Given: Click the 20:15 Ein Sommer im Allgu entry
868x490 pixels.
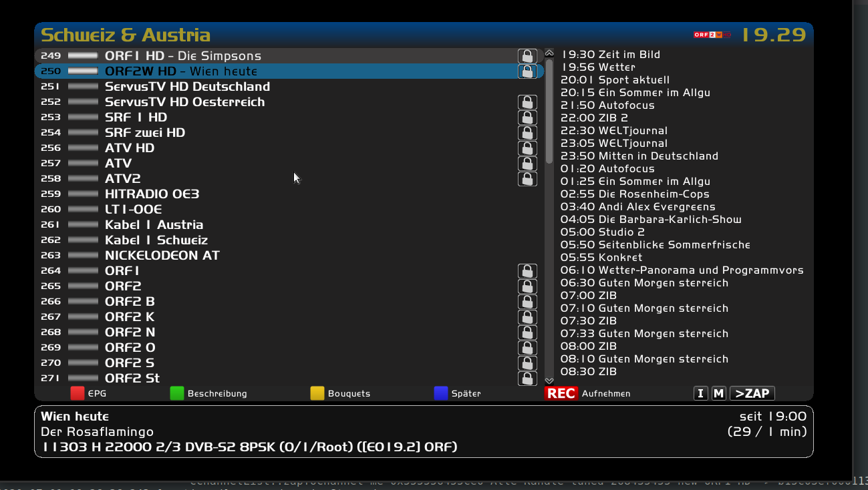Looking at the screenshot, I should [x=635, y=93].
